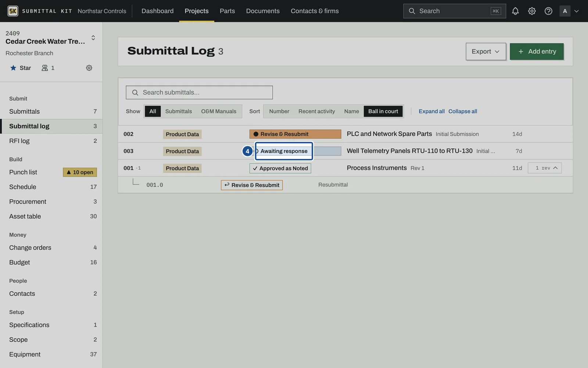Open Process Instruments entry
Screen dimensions: 588x368
(377, 168)
